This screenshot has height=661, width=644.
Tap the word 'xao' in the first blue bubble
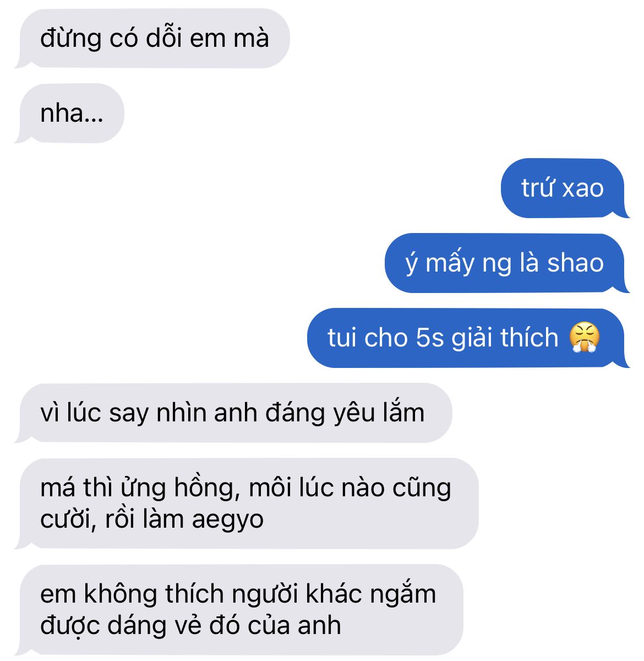click(x=583, y=189)
